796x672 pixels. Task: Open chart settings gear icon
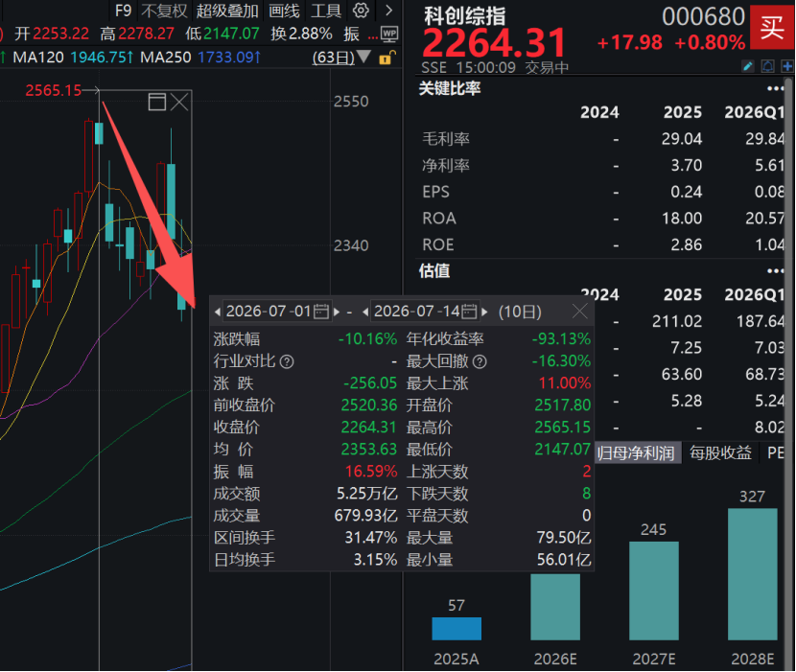pos(361,11)
